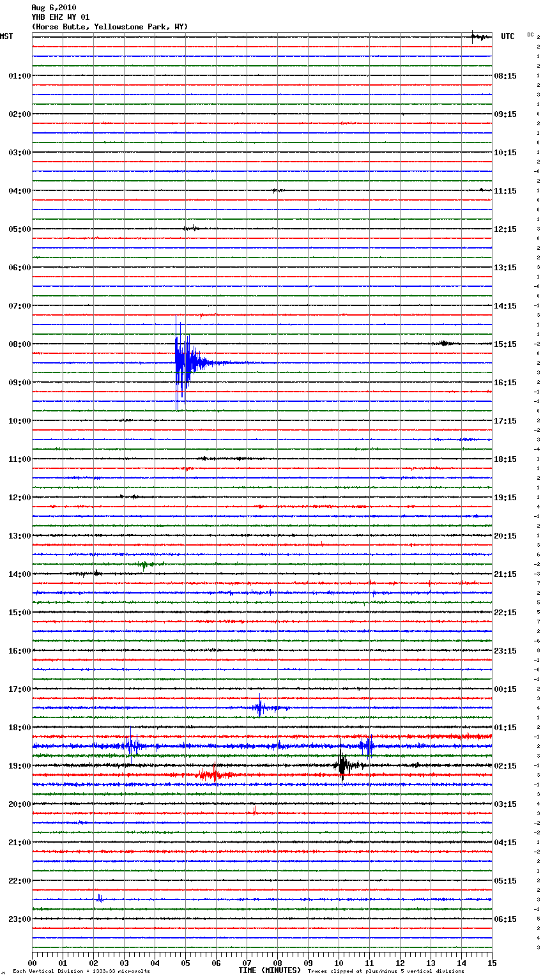543x980 pixels.
Task: Select the MST time label 20:00
Action: pos(19,804)
